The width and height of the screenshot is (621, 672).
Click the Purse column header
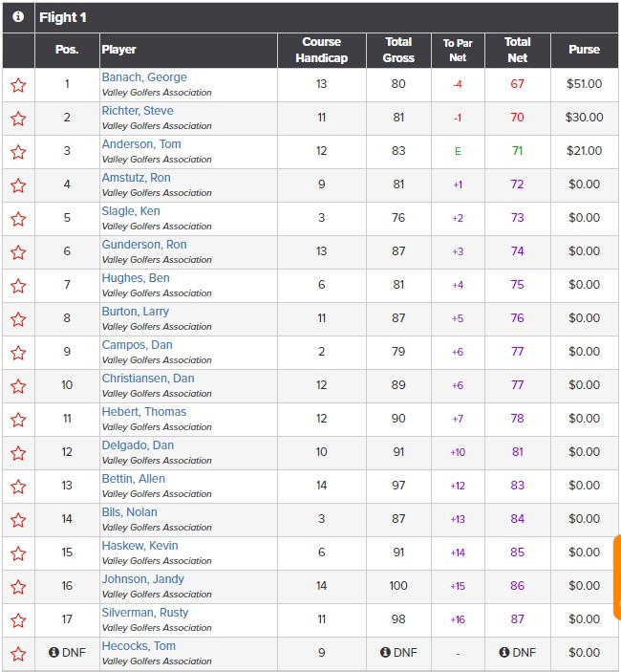pos(584,50)
